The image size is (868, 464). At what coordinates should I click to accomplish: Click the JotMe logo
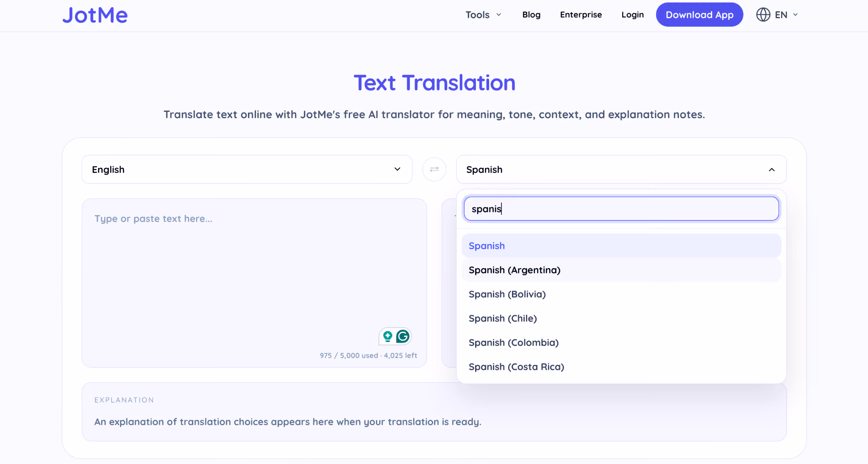(95, 15)
